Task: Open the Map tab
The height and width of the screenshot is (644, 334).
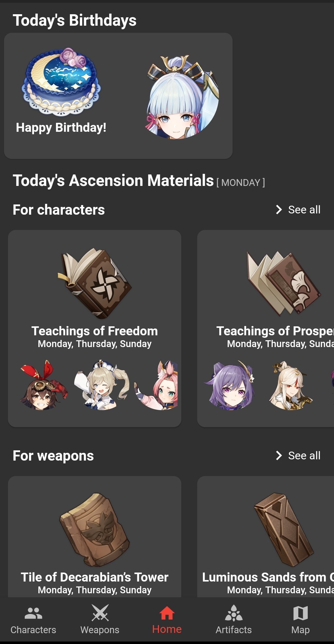Action: click(300, 620)
